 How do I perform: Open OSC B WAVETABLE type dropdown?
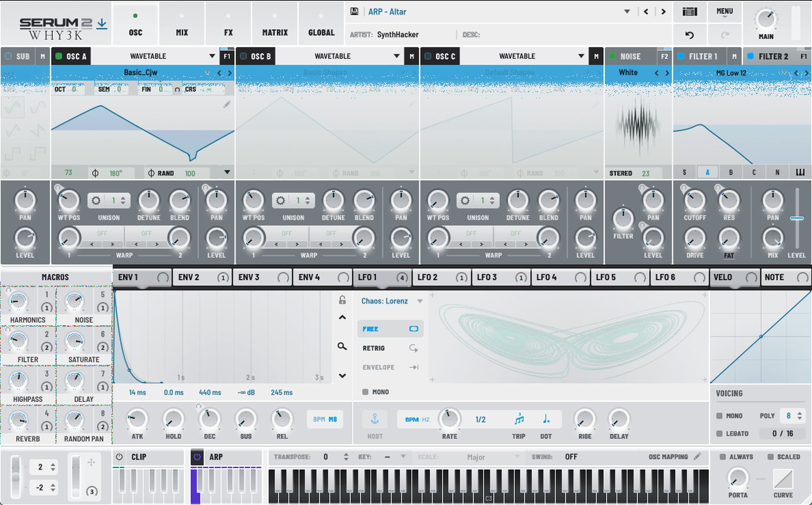[397, 56]
